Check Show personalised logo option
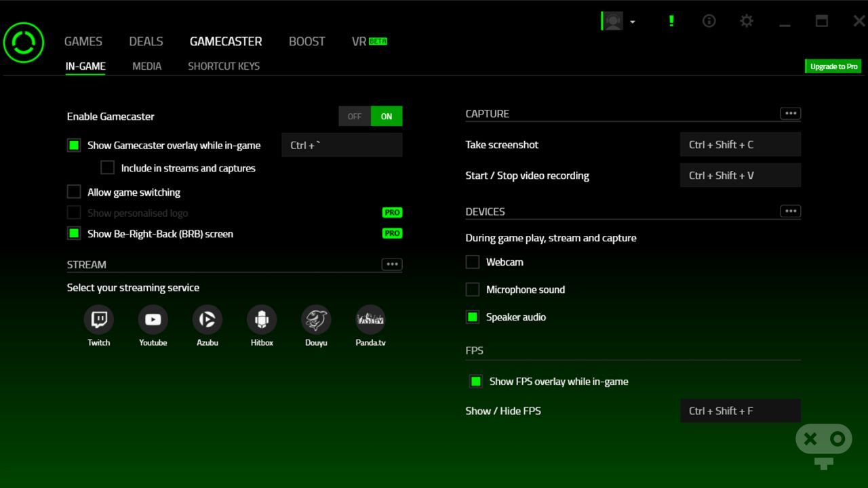 pos(74,213)
